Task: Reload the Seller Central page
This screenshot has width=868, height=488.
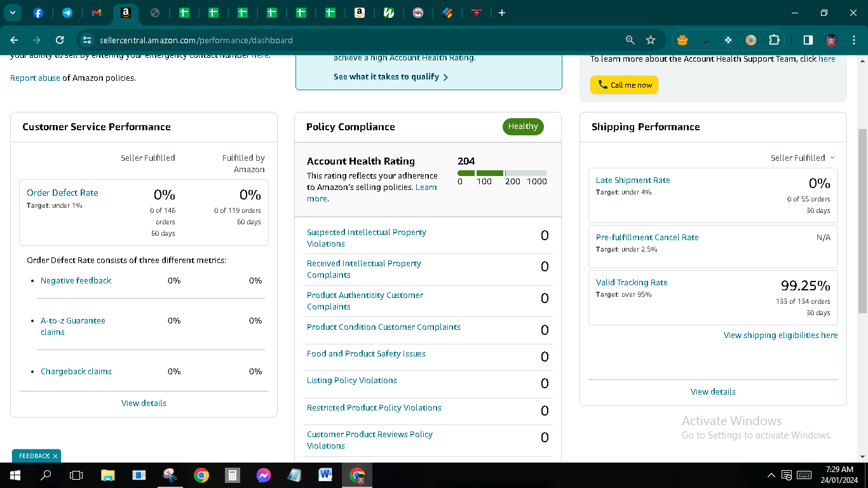Action: pyautogui.click(x=60, y=40)
